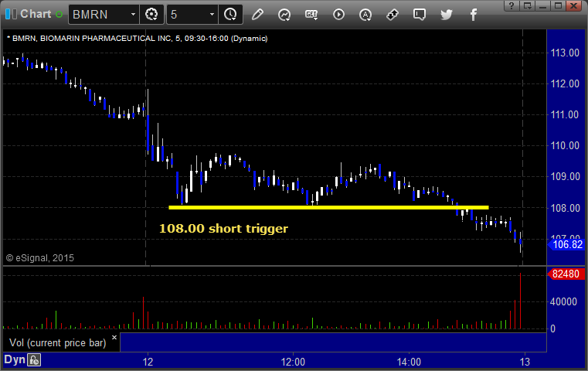The image size is (588, 371).
Task: Click the blue chart window icon
Action: click(x=11, y=14)
